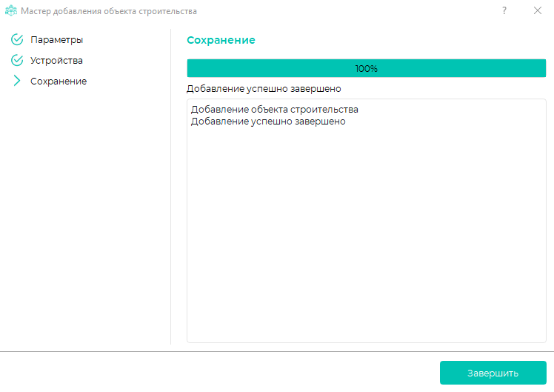This screenshot has height=392, width=554.
Task: Close the construction object wizard window
Action: 538,11
